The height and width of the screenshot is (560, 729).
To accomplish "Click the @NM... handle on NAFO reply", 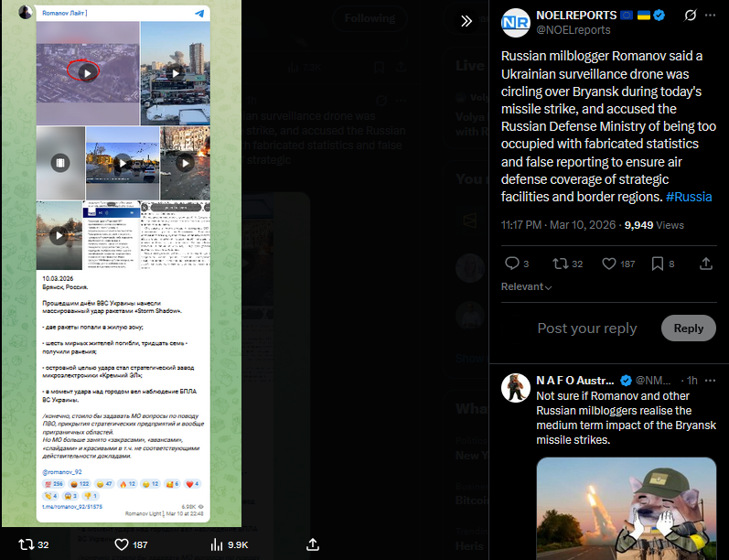I will coord(653,381).
